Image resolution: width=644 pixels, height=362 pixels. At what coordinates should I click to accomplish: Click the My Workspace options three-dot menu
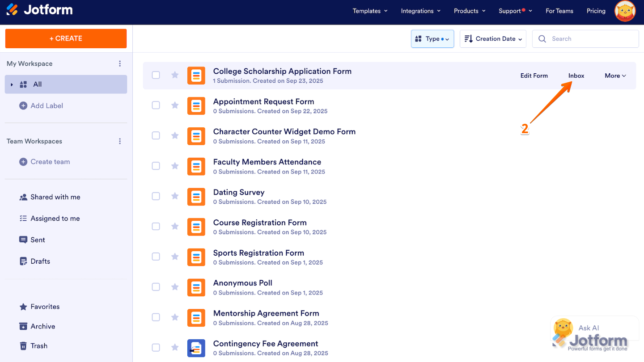pos(120,63)
